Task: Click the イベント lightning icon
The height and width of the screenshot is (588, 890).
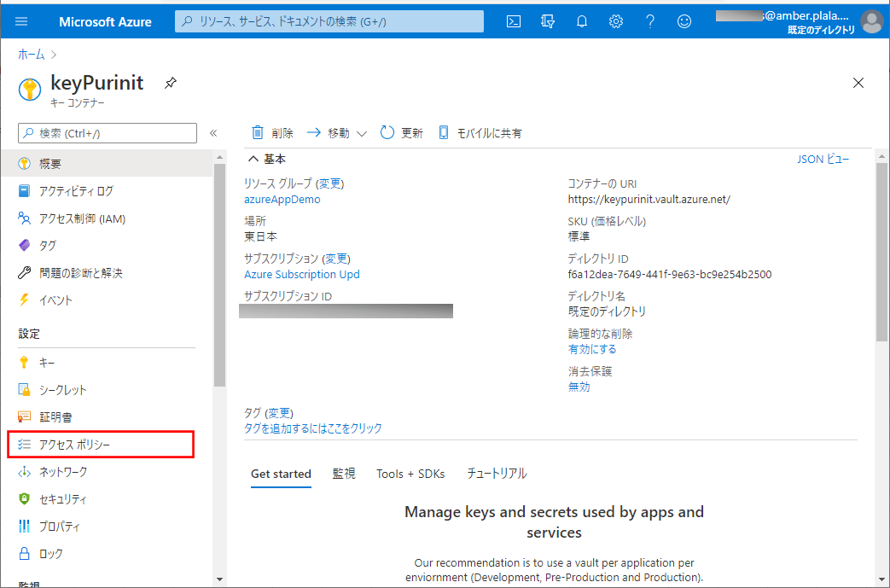Action: [x=24, y=300]
